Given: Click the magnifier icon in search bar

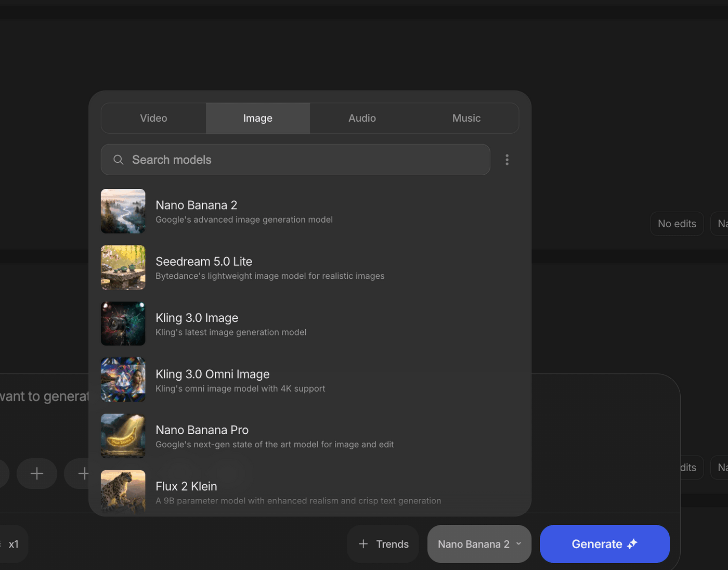Looking at the screenshot, I should pos(119,160).
